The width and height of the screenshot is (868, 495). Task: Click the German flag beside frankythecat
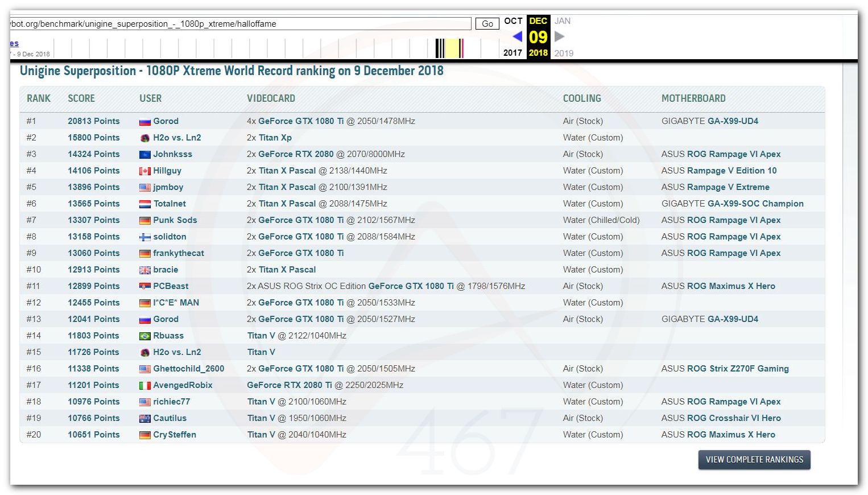(x=145, y=254)
